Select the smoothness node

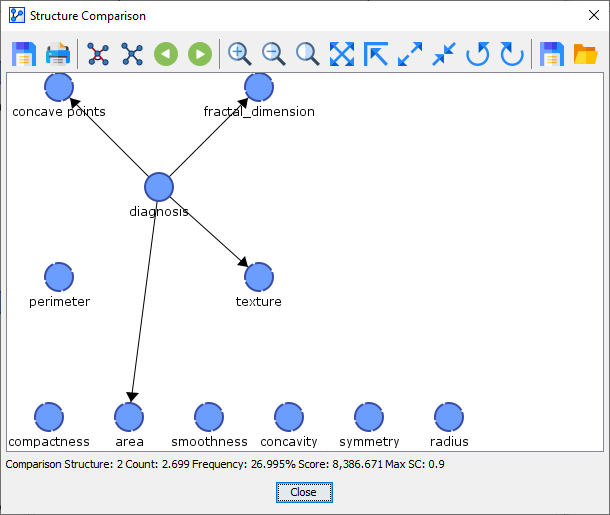pos(209,417)
